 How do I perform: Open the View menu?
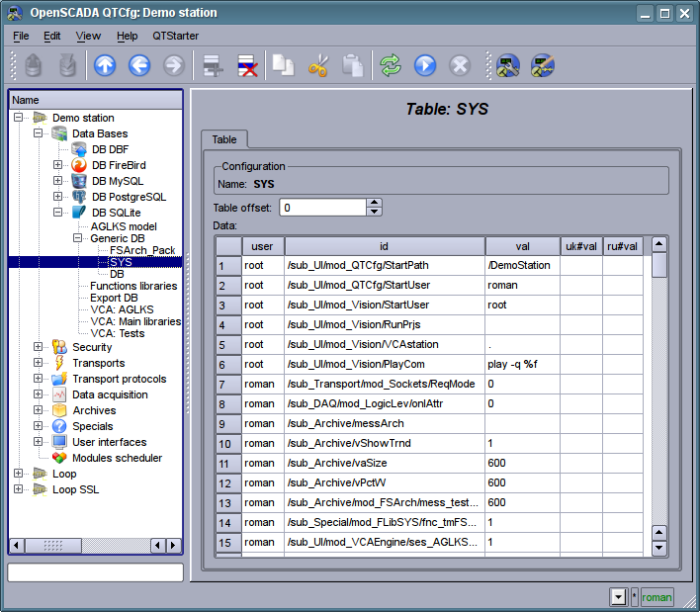(x=88, y=36)
